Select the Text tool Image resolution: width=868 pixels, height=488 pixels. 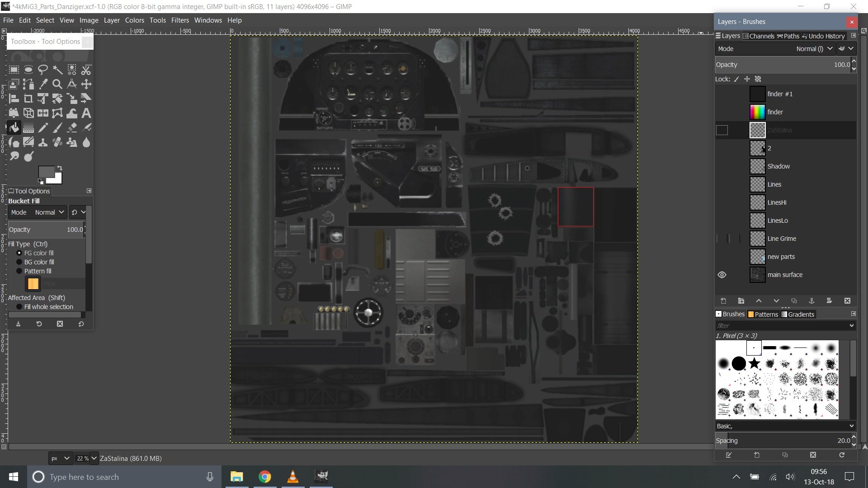86,113
